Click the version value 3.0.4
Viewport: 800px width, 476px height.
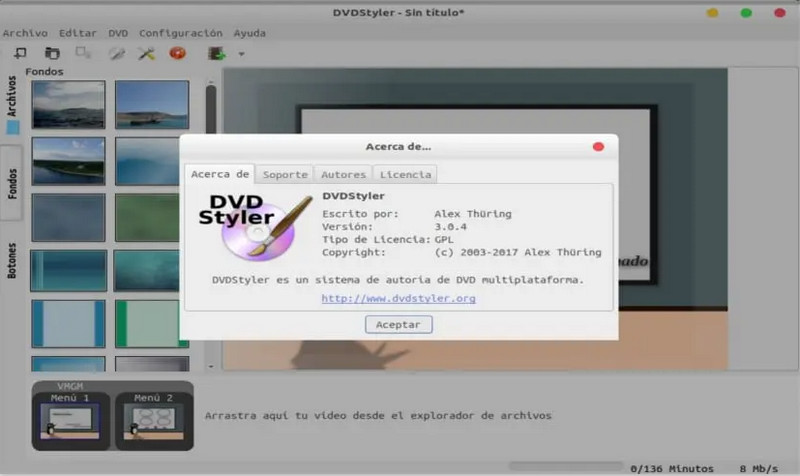point(451,227)
